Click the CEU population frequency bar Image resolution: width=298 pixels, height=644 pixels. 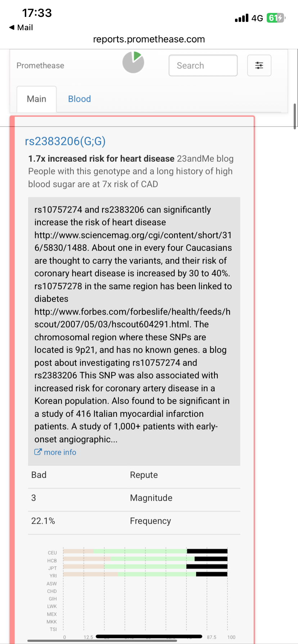pos(145,551)
